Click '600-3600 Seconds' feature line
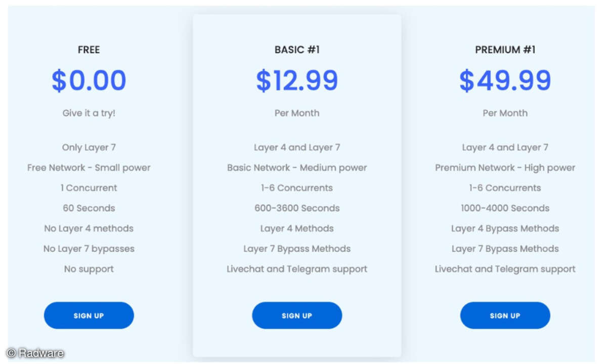This screenshot has width=607, height=364. pyautogui.click(x=297, y=208)
